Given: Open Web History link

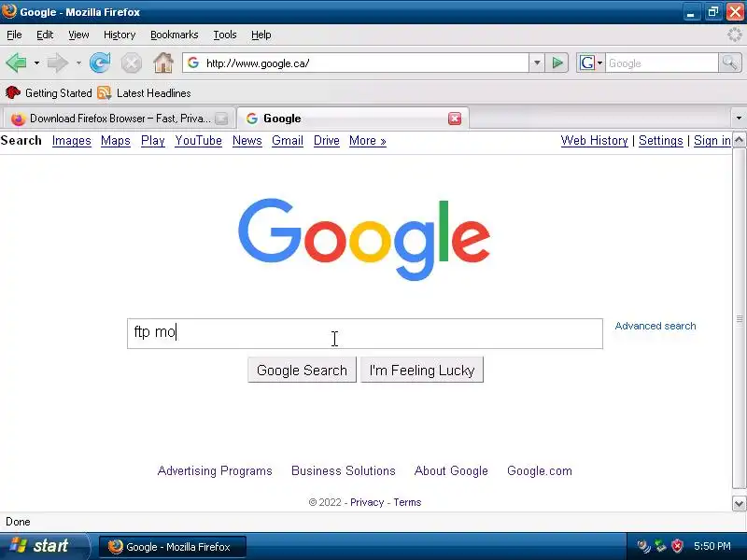Looking at the screenshot, I should click(x=594, y=141).
